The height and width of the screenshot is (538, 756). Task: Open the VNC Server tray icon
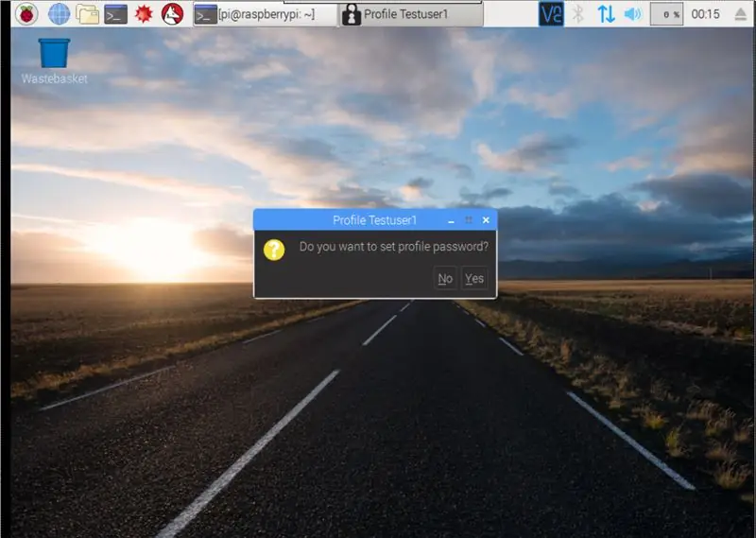[x=551, y=14]
